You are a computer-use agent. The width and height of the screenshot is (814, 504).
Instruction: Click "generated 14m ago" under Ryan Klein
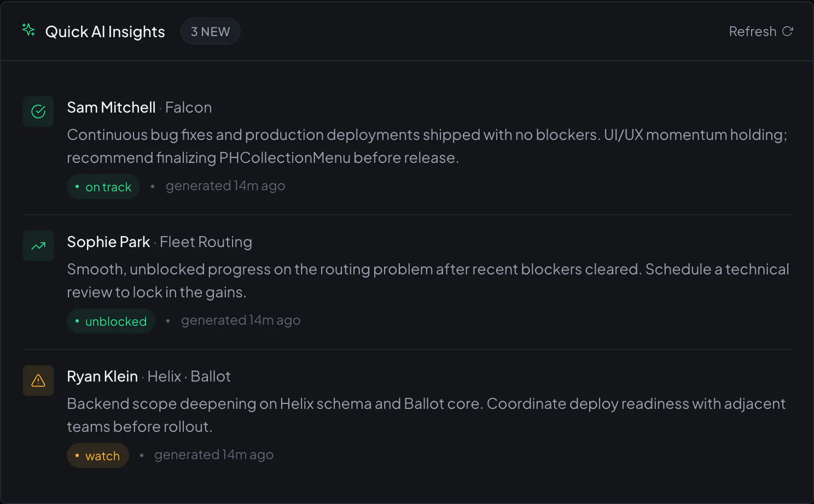[x=214, y=455]
